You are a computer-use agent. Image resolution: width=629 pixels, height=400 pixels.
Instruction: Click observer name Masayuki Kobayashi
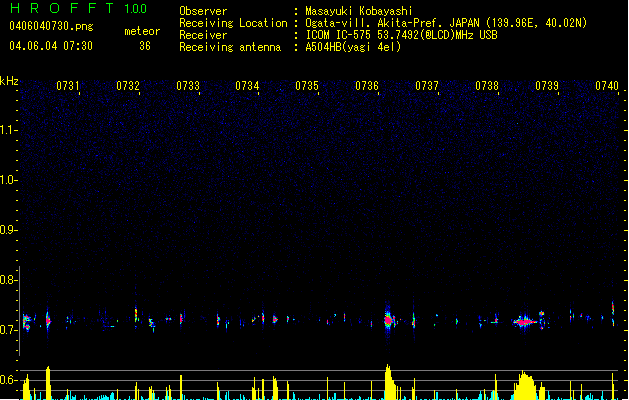pyautogui.click(x=359, y=11)
